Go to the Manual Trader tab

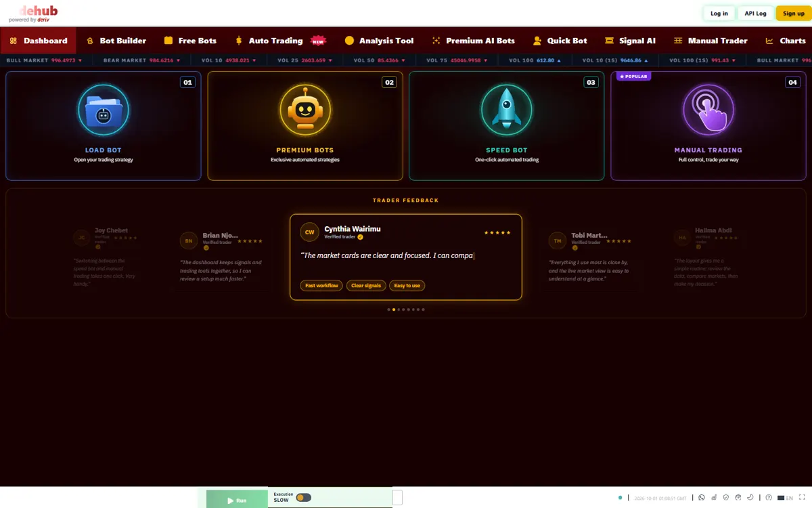click(x=710, y=41)
